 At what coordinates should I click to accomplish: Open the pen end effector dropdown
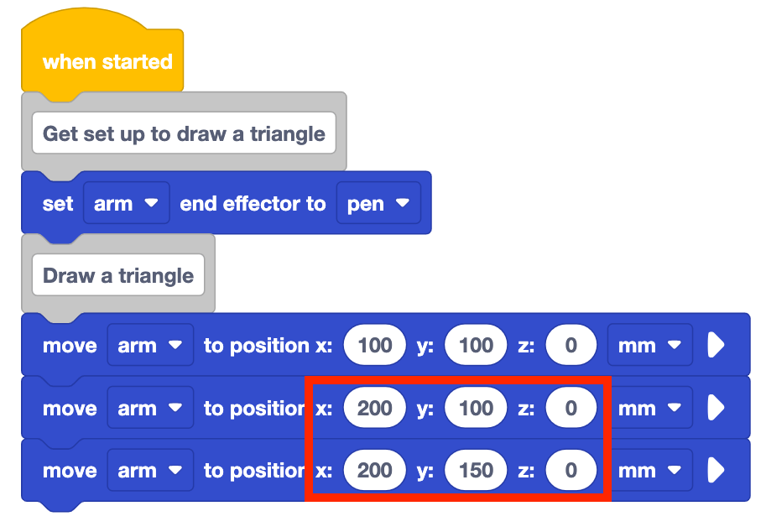(378, 204)
